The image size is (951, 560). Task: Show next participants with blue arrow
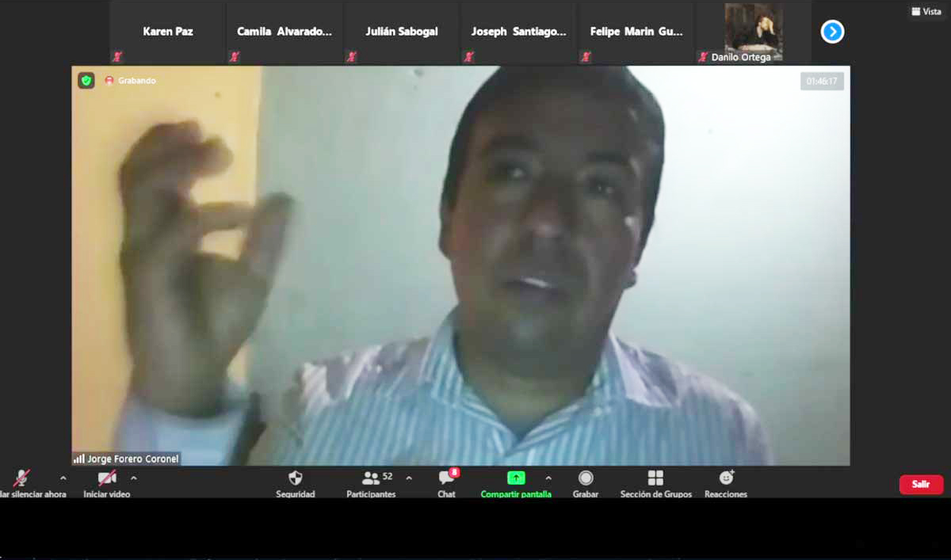click(x=832, y=32)
